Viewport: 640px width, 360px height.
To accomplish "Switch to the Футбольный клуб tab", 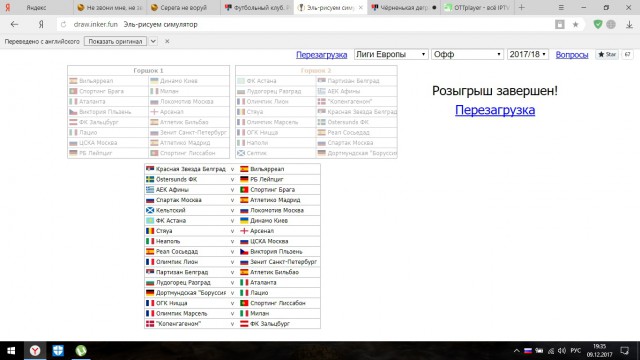I will 257,7.
